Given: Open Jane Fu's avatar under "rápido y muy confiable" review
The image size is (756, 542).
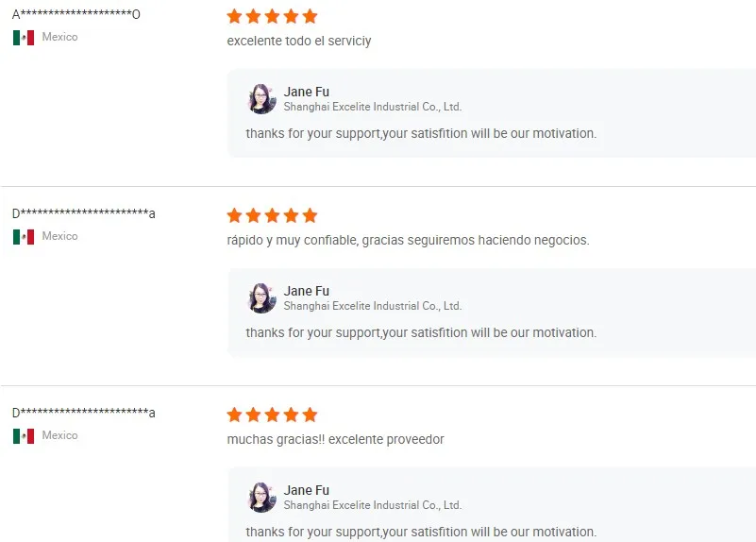Looking at the screenshot, I should pos(261,298).
